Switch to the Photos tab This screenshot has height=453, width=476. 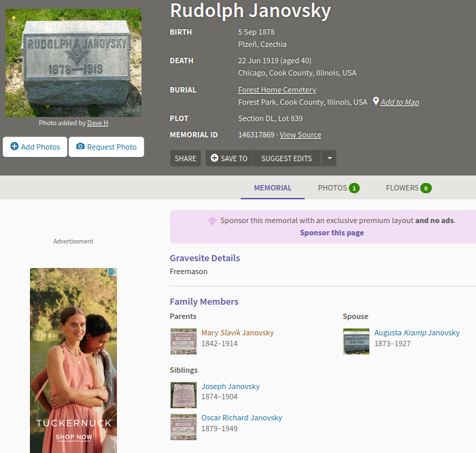tap(338, 188)
